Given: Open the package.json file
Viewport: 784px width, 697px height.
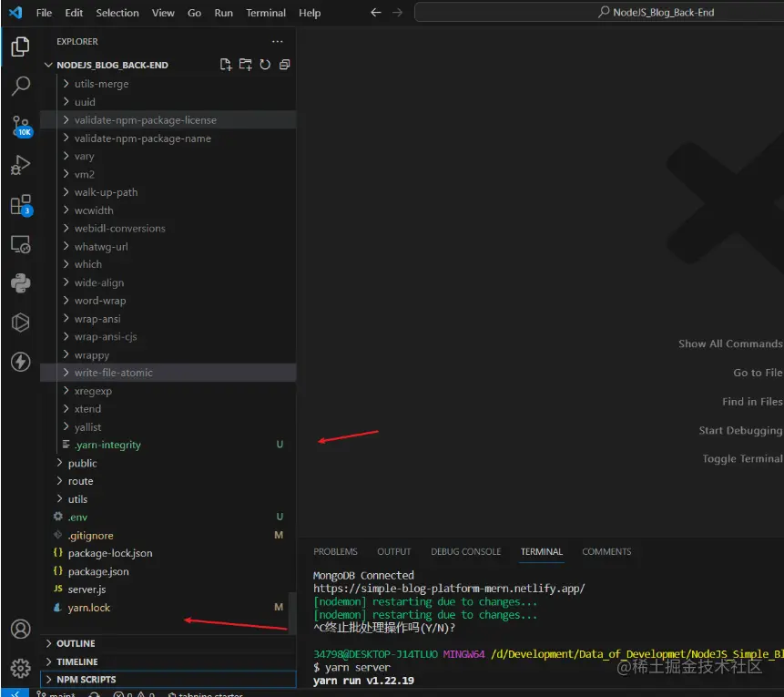Looking at the screenshot, I should pyautogui.click(x=168, y=571).
